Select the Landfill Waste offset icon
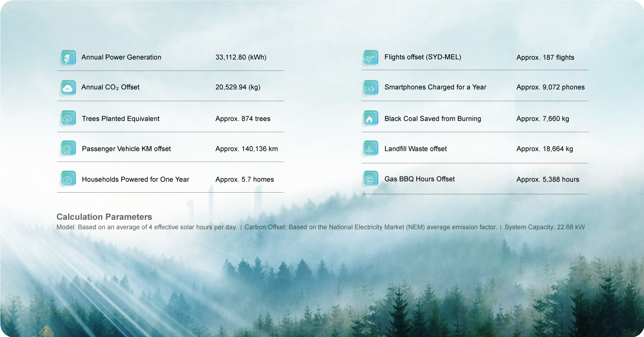 tap(370, 149)
